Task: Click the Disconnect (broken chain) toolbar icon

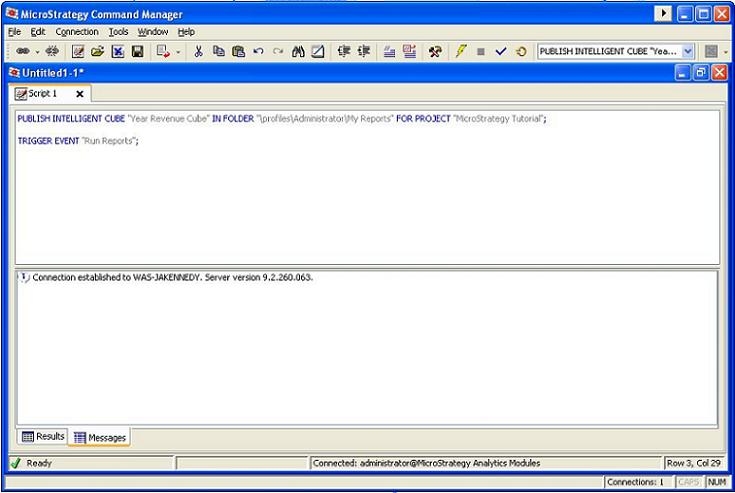Action: coord(51,52)
